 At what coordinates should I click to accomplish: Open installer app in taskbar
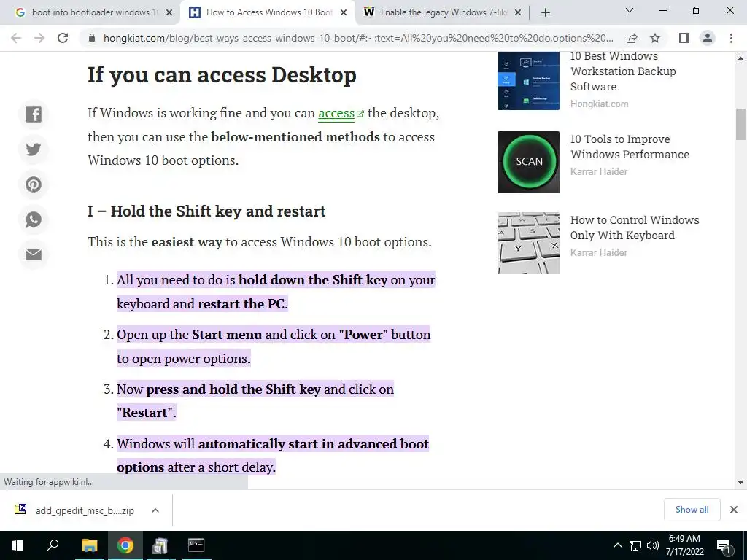click(x=160, y=545)
